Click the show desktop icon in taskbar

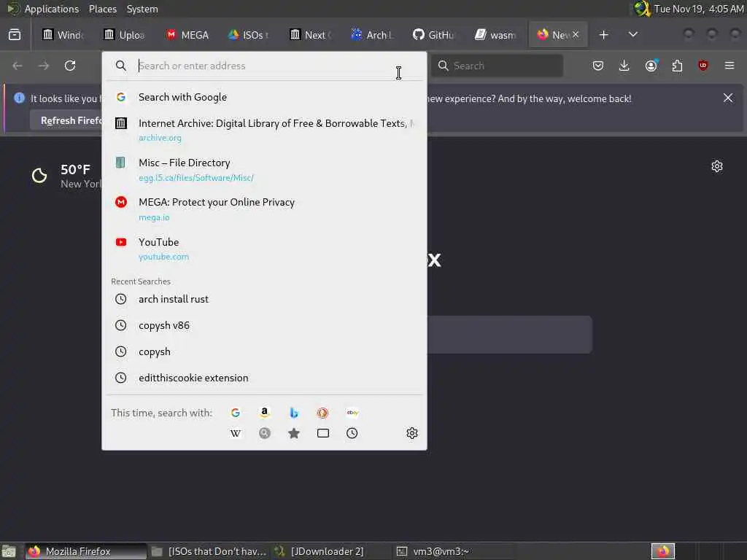(x=9, y=552)
